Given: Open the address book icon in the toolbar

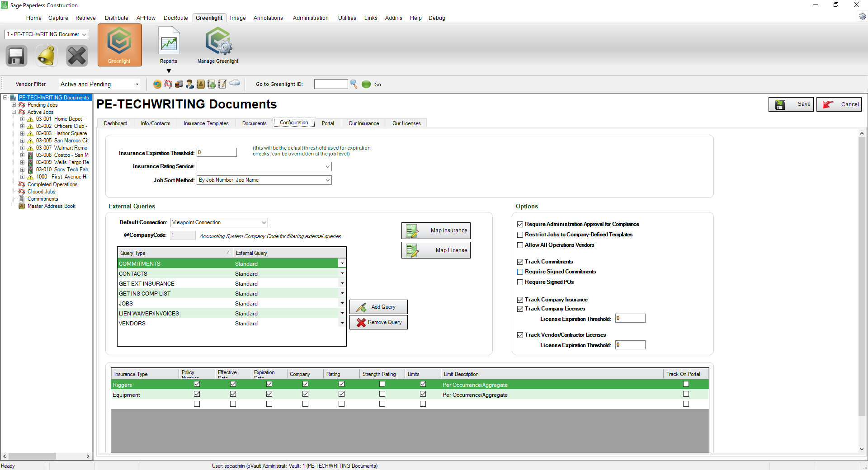Looking at the screenshot, I should click(x=201, y=84).
